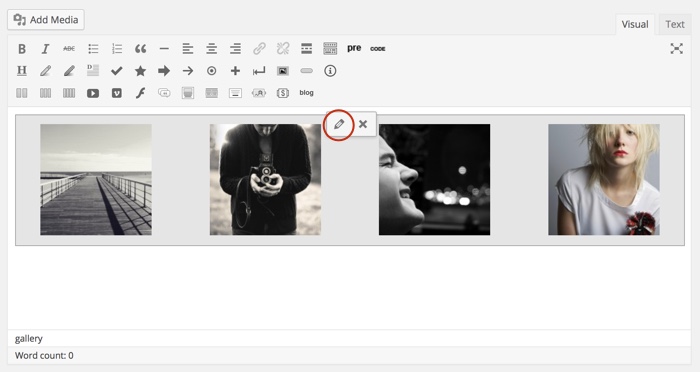The width and height of the screenshot is (700, 372).
Task: Click the braces S shortcode icon
Action: click(x=283, y=93)
